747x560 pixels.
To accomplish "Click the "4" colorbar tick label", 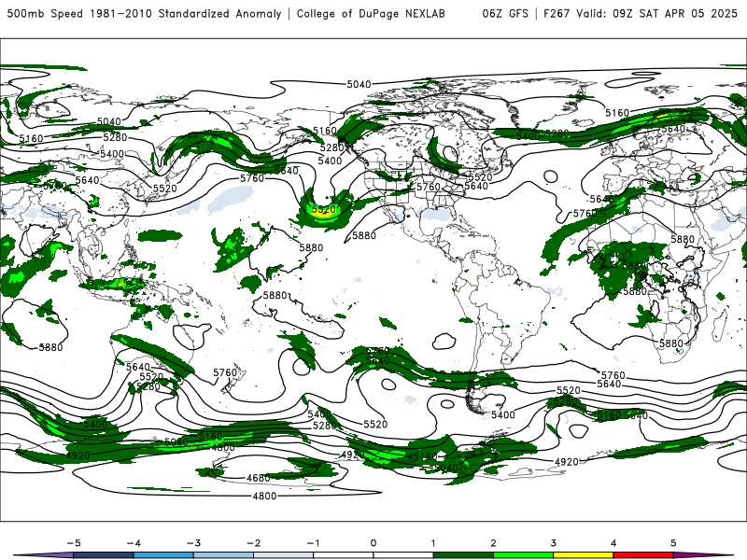I will click(613, 543).
